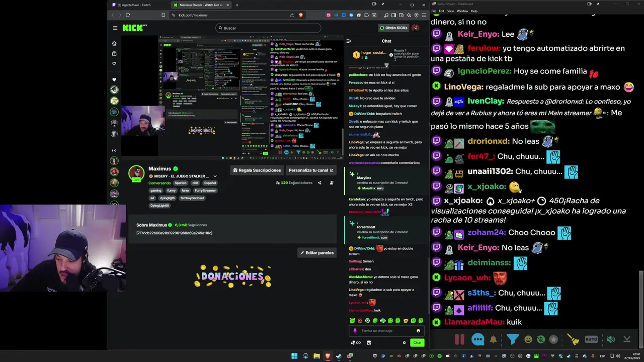The height and width of the screenshot is (362, 644).
Task: Open the Edit menu in Social Stream
Action: coord(441,11)
